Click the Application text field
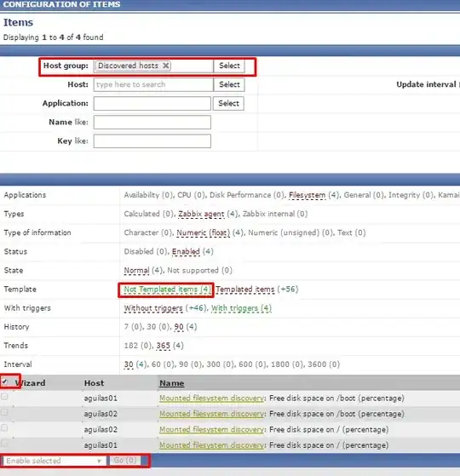The image size is (460, 476). coord(152,104)
